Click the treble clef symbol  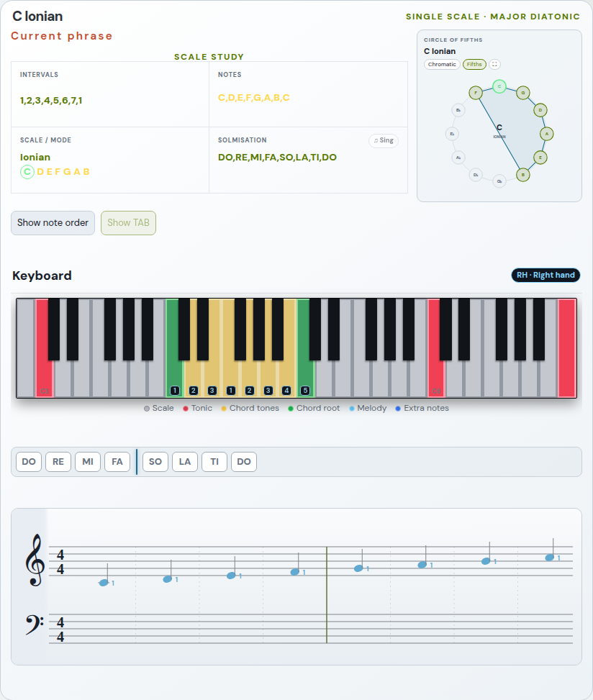click(35, 560)
